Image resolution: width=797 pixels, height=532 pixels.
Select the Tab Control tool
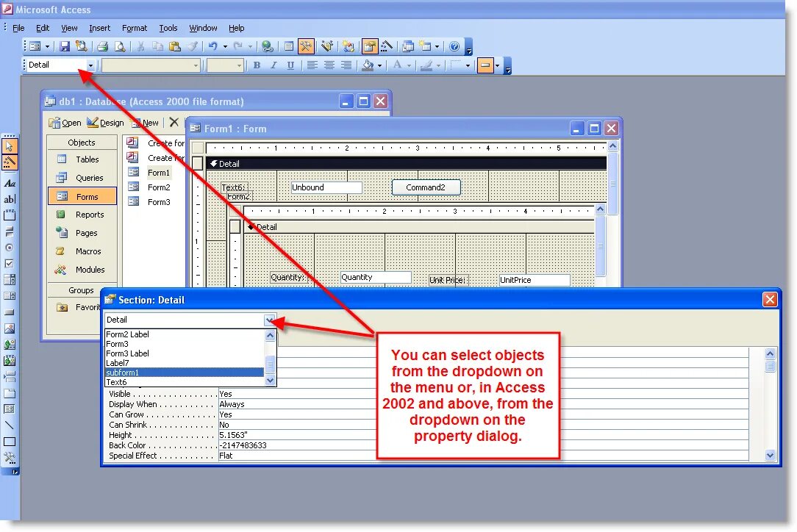coord(10,393)
